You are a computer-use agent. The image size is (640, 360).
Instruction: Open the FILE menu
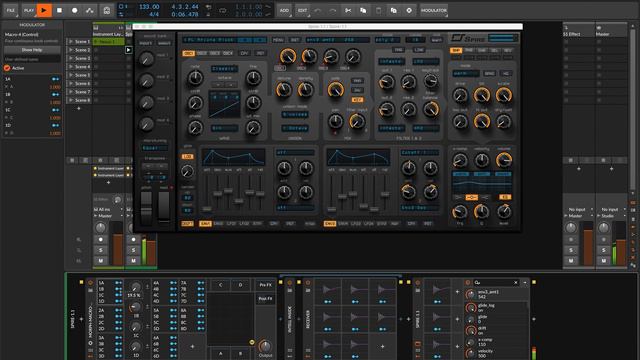(11, 10)
